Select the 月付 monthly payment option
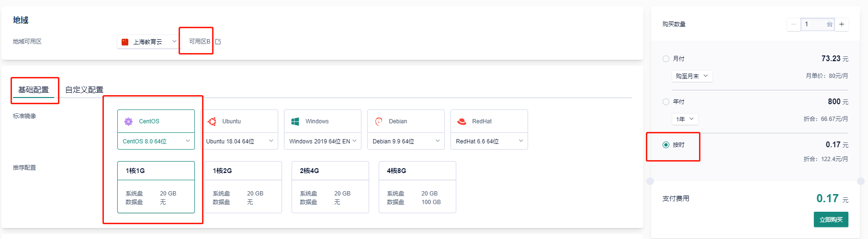This screenshot has width=868, height=239. click(666, 59)
